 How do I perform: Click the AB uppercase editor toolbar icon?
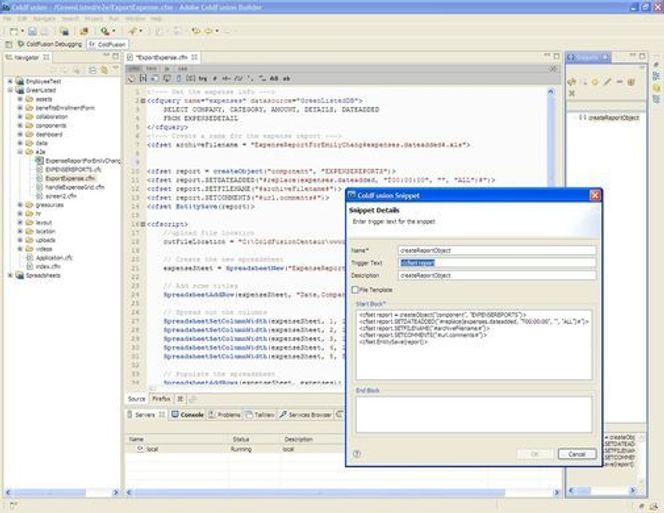[x=274, y=78]
